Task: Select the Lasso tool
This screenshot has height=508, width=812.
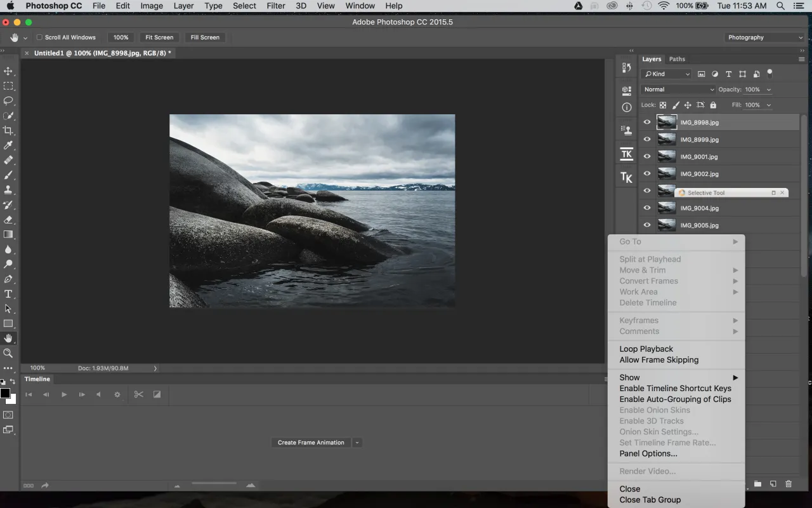Action: pyautogui.click(x=8, y=101)
